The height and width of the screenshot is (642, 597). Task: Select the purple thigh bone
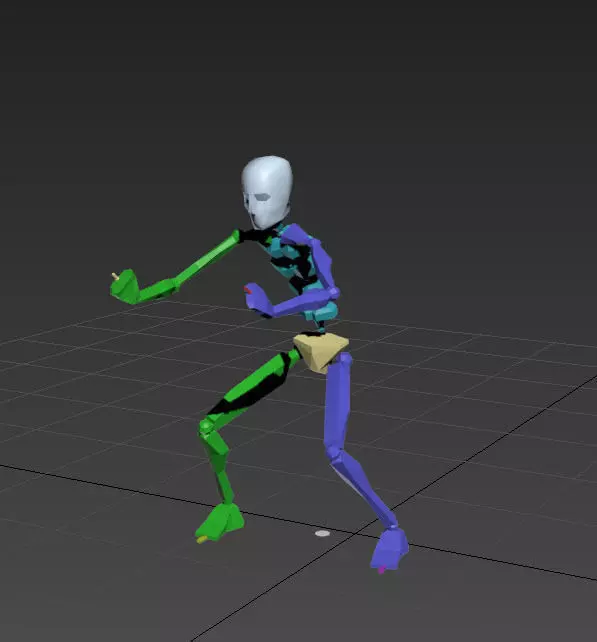(x=338, y=403)
